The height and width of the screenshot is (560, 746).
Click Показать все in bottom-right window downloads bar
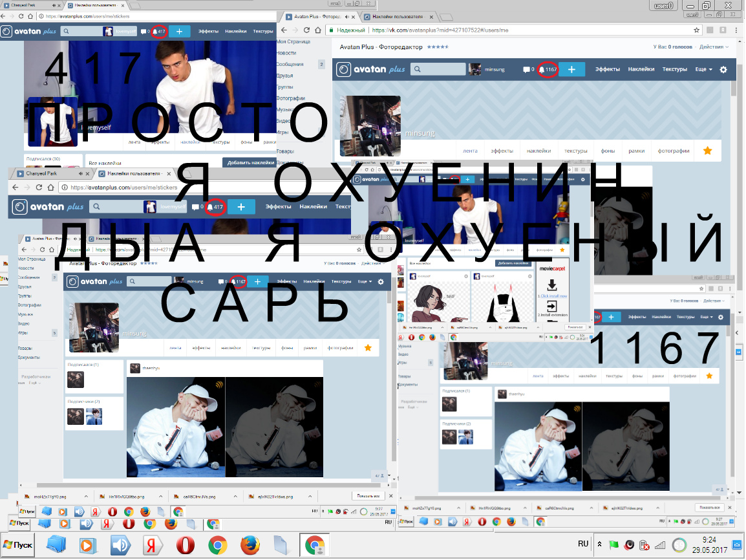(x=709, y=508)
